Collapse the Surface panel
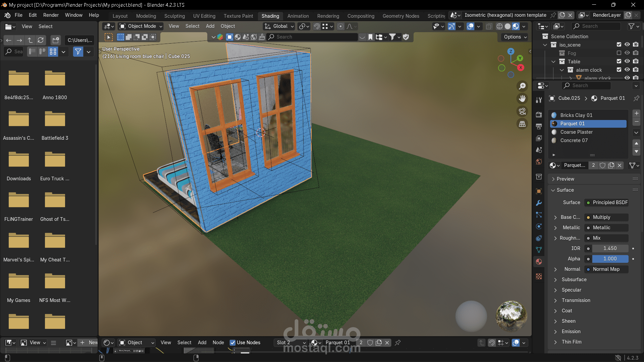The width and height of the screenshot is (644, 362). coord(565,190)
